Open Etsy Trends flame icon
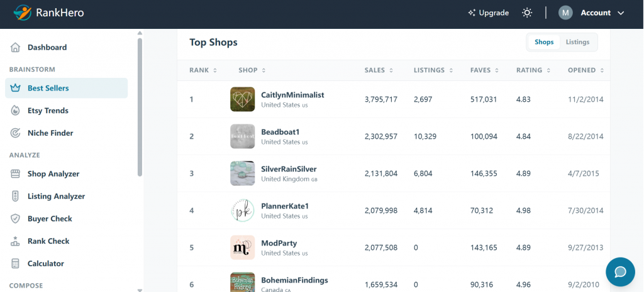Image resolution: width=644 pixels, height=292 pixels. click(15, 111)
